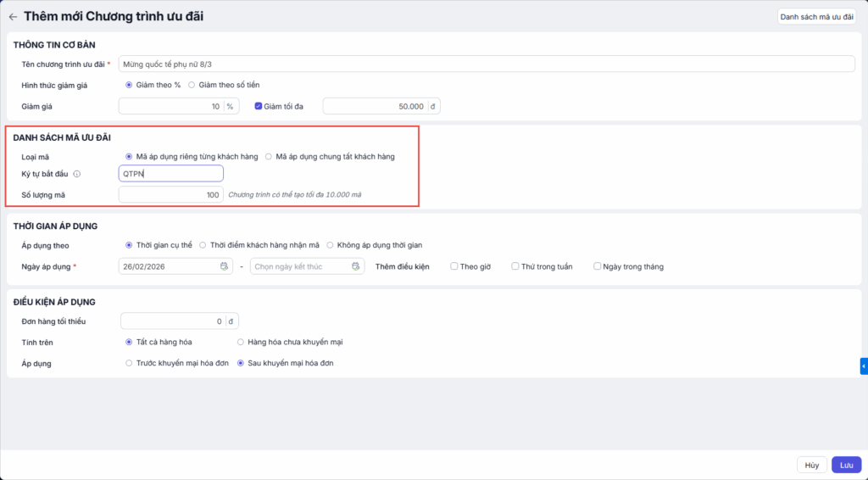Click the Tên chương trình ưu đãi field
The image size is (868, 480).
tap(487, 64)
